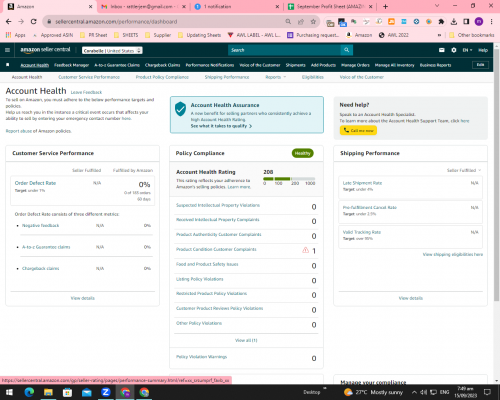Open the Other bookmarks folder

472,35
